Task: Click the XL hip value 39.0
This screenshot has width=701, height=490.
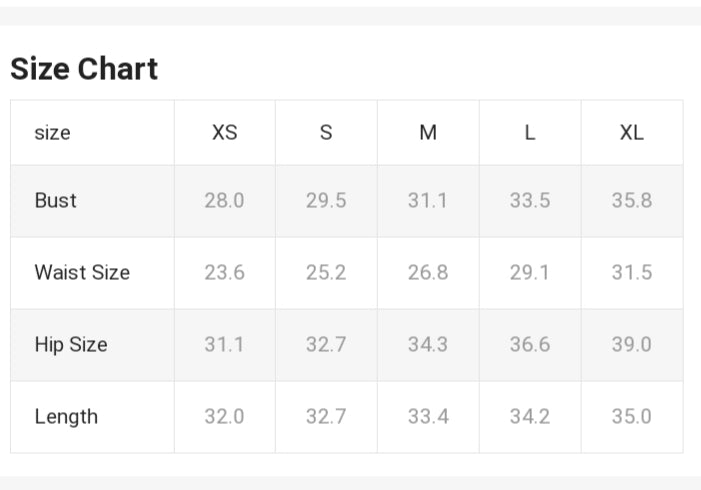Action: coord(632,344)
